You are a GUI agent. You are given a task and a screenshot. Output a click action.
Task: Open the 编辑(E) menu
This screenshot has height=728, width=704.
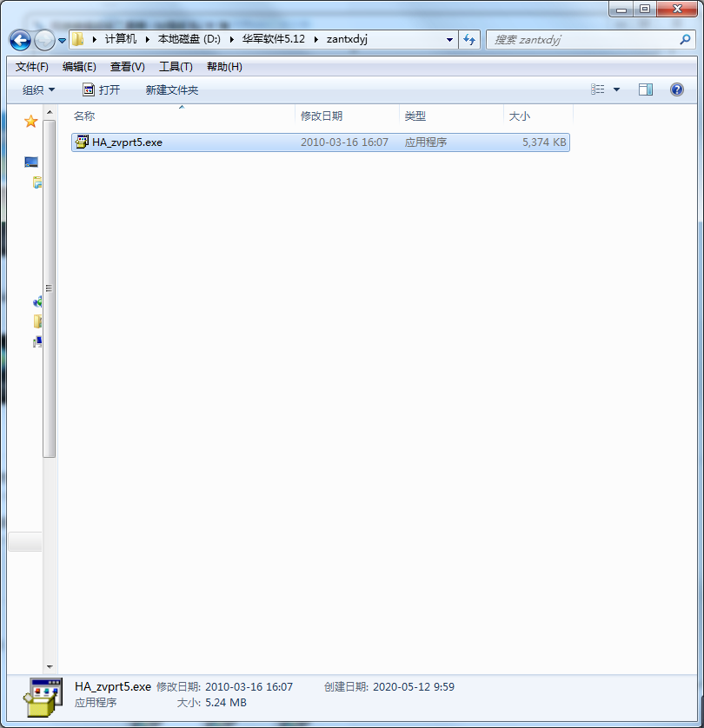click(x=79, y=67)
